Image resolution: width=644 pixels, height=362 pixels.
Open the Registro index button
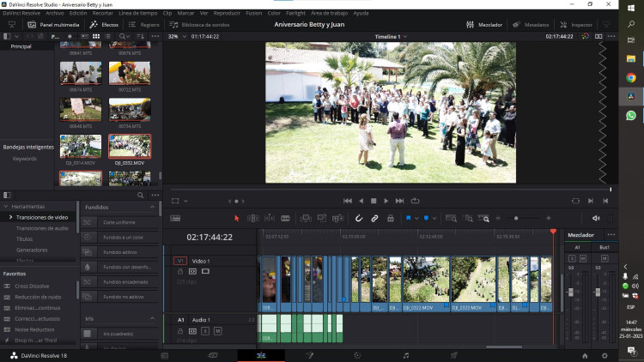(143, 25)
